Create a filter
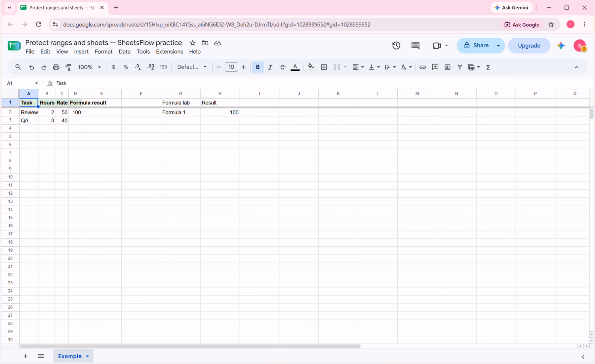This screenshot has width=595, height=364. (460, 67)
